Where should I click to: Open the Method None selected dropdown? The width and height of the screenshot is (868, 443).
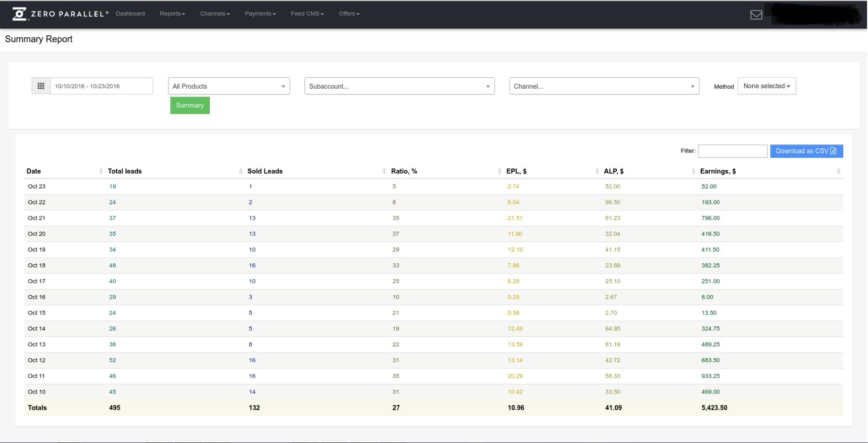[766, 86]
